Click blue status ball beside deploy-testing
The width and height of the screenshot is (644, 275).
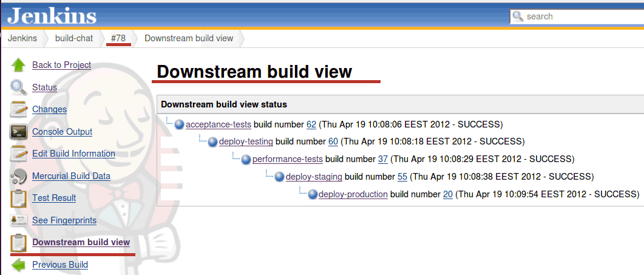212,142
